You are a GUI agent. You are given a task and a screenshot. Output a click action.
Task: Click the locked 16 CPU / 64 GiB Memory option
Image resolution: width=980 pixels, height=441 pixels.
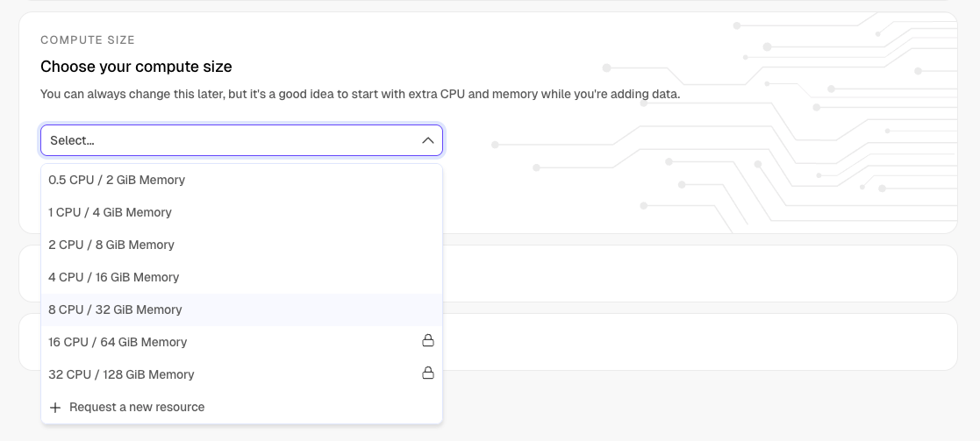[x=118, y=342]
